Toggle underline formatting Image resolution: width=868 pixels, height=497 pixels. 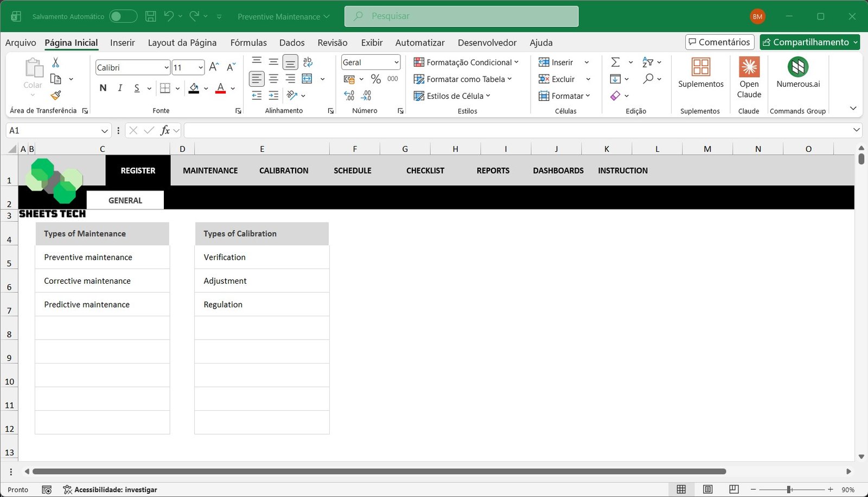click(136, 87)
